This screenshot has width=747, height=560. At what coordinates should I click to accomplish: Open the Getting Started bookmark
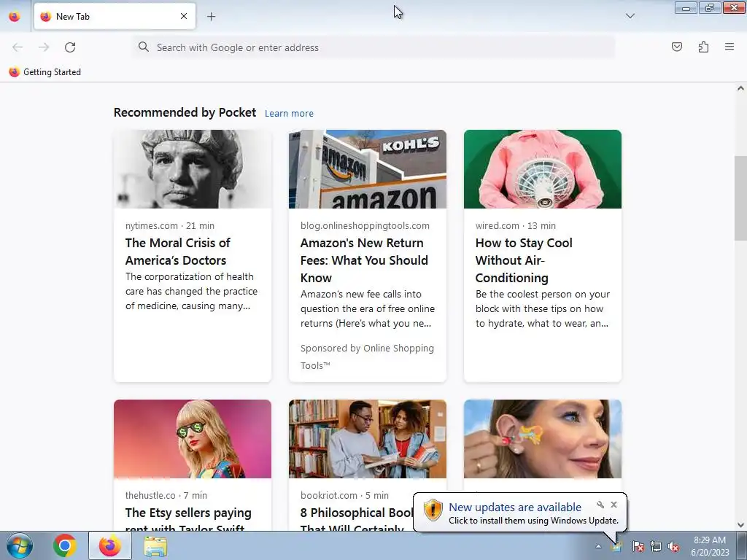coord(45,72)
